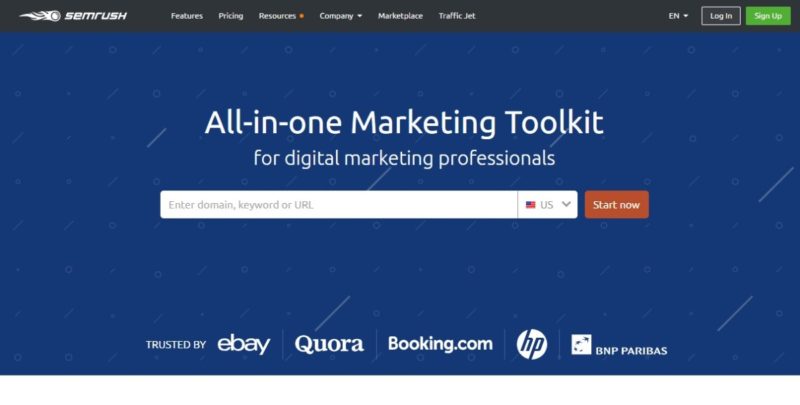Click the Quora logo
This screenshot has height=405, width=800.
tap(329, 344)
